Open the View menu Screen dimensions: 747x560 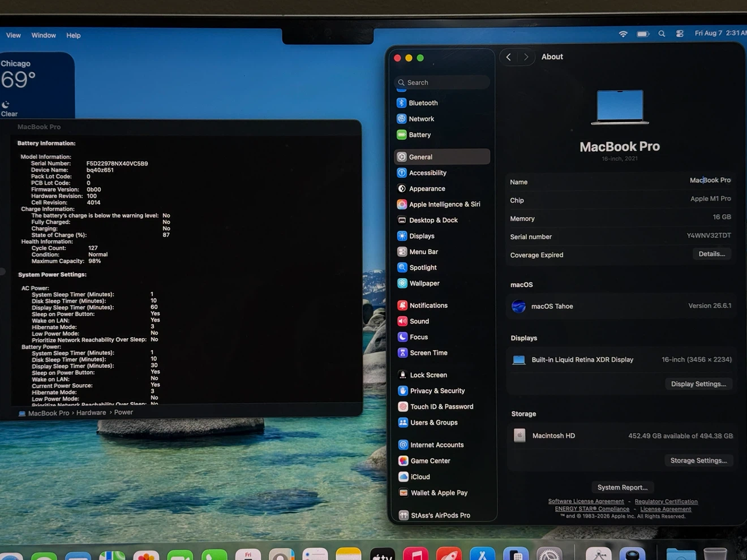[14, 35]
